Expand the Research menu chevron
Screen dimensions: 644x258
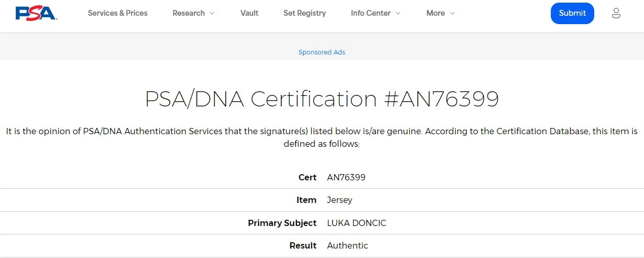212,13
